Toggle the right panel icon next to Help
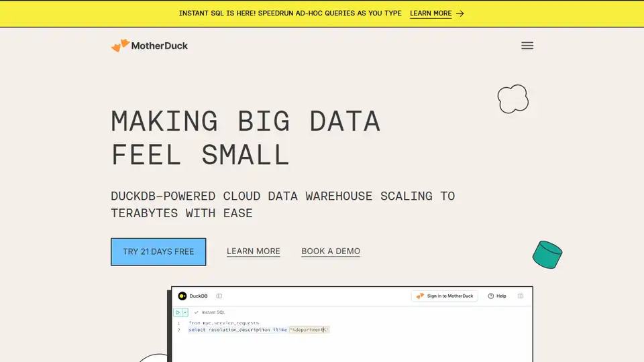 click(521, 296)
